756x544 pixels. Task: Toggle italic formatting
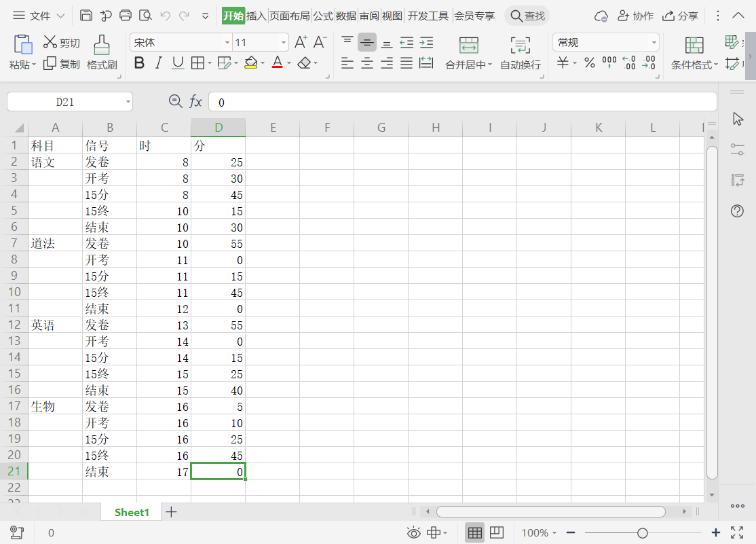click(x=158, y=63)
